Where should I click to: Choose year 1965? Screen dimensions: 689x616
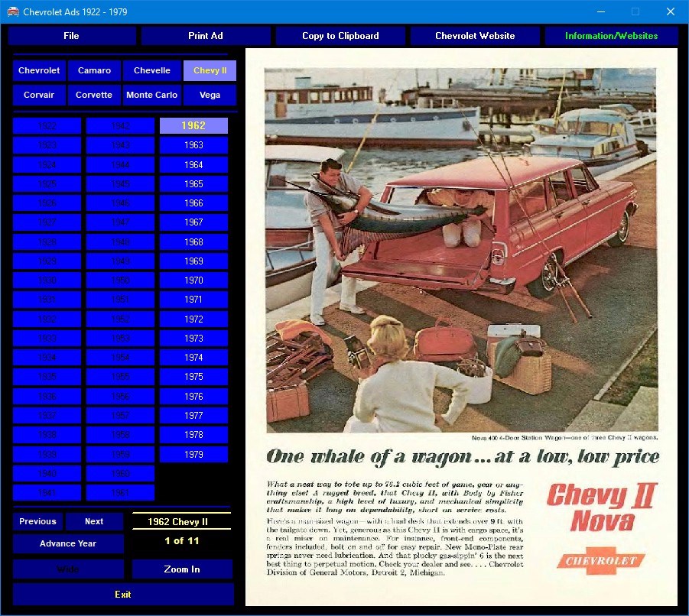tap(193, 184)
